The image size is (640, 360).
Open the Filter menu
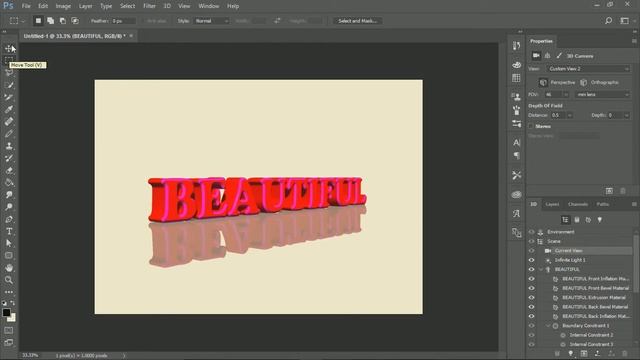pos(149,6)
